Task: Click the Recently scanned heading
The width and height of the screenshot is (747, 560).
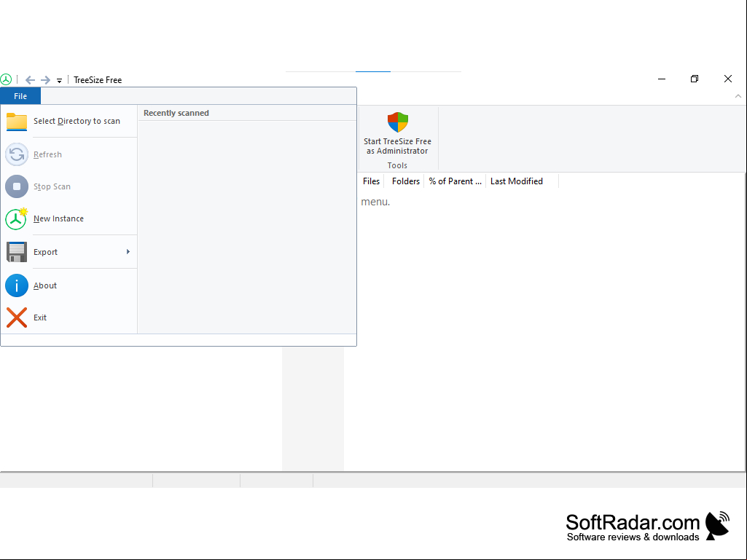Action: pyautogui.click(x=176, y=113)
